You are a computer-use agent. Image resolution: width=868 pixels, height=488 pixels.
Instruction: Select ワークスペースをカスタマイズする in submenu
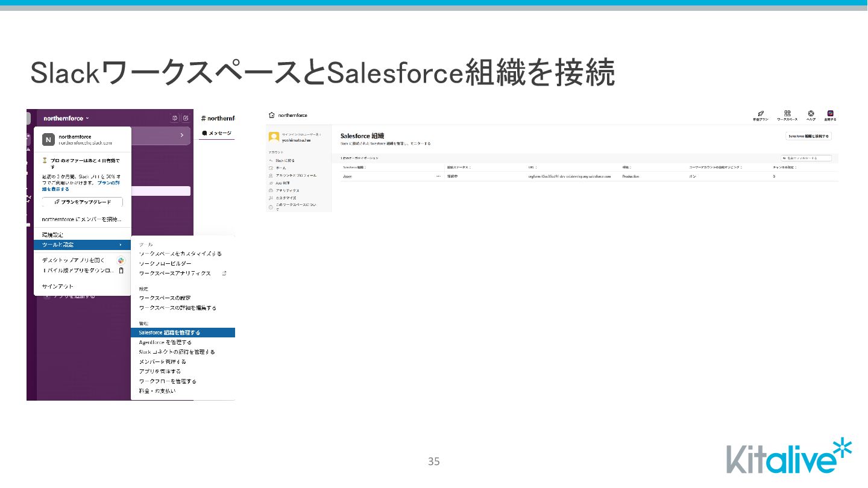click(x=180, y=254)
